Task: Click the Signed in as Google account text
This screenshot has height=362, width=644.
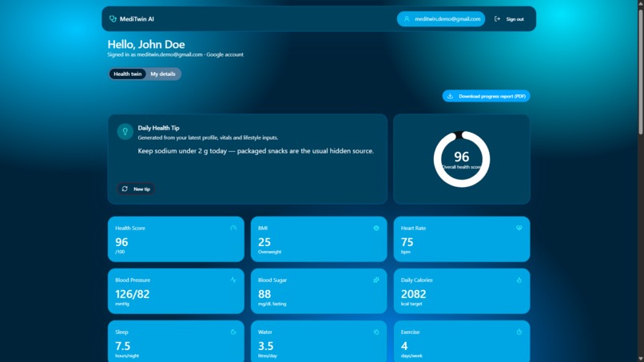Action: (x=175, y=54)
